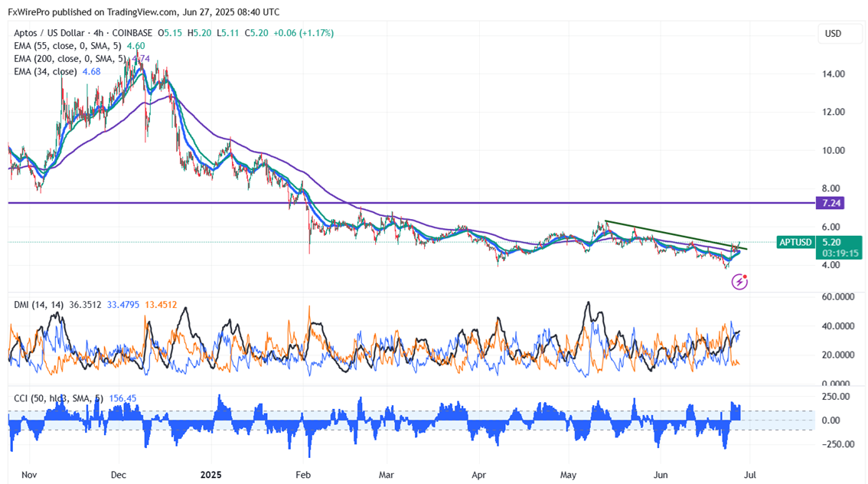
Task: Click the 4.00 price axis label
Action: [x=831, y=265]
